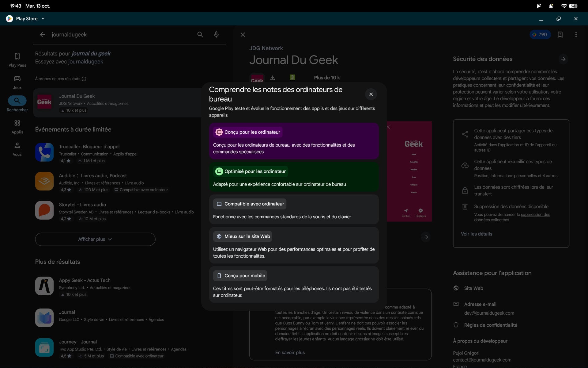Open Sécurité des données arrow
The width and height of the screenshot is (588, 368).
[563, 59]
